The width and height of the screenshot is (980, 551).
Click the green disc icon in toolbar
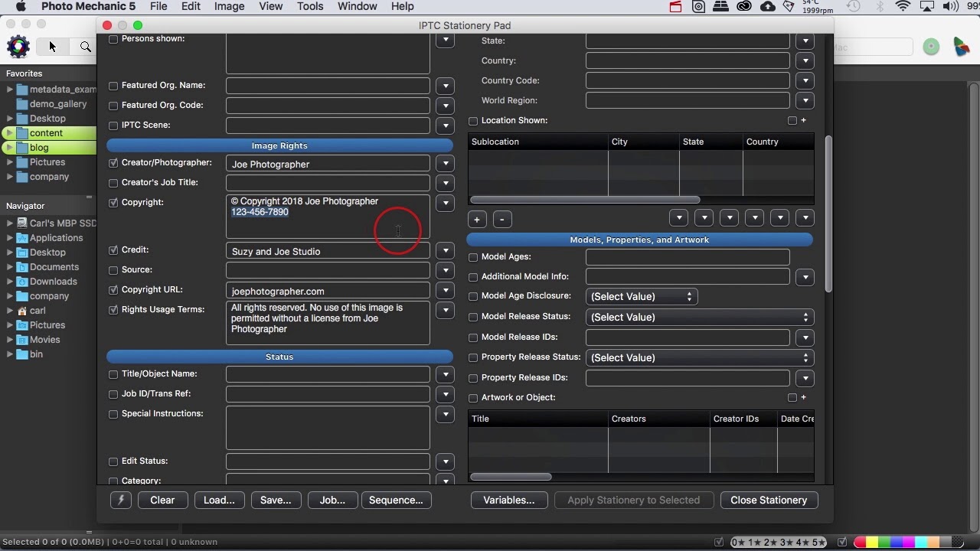click(x=931, y=47)
